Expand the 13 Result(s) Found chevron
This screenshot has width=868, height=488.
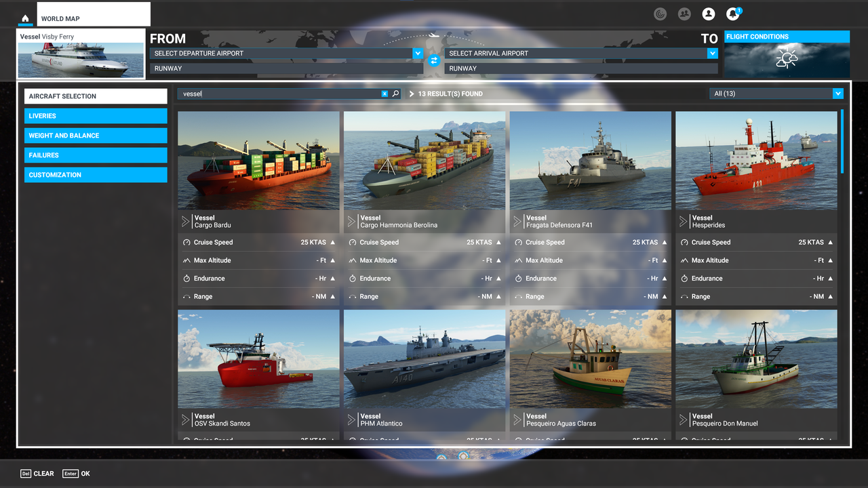[x=411, y=93]
